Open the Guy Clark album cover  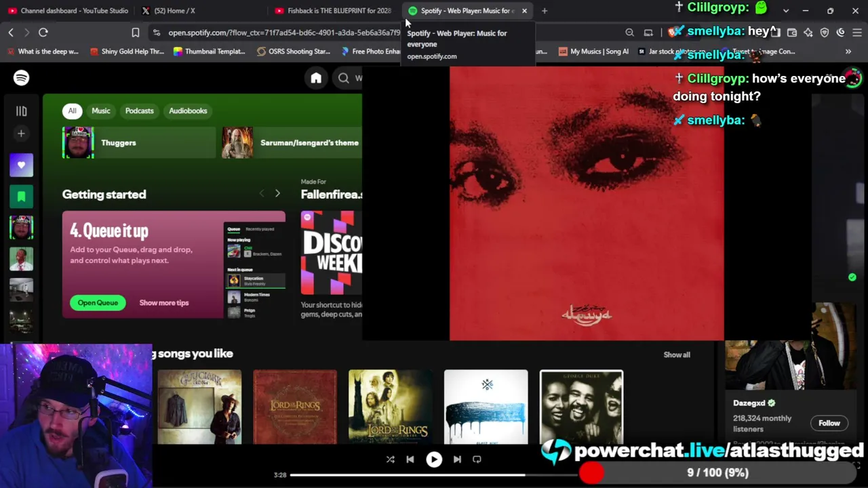click(x=199, y=407)
